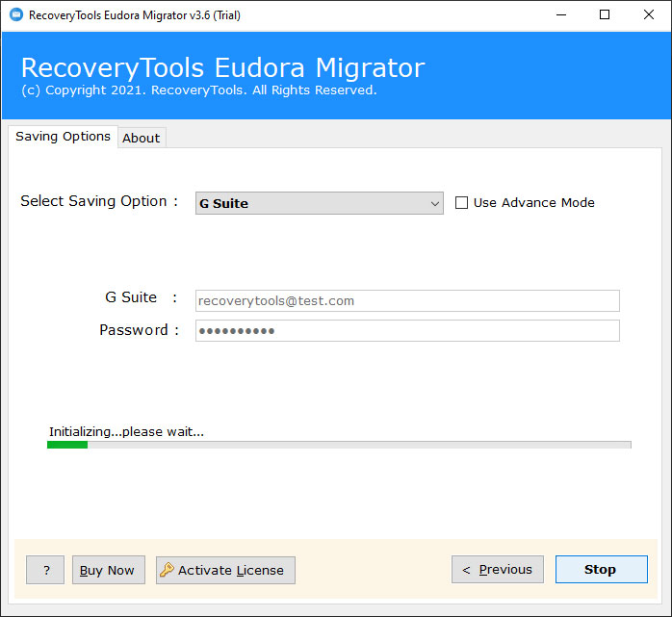Click the green migration progress bar

339,445
